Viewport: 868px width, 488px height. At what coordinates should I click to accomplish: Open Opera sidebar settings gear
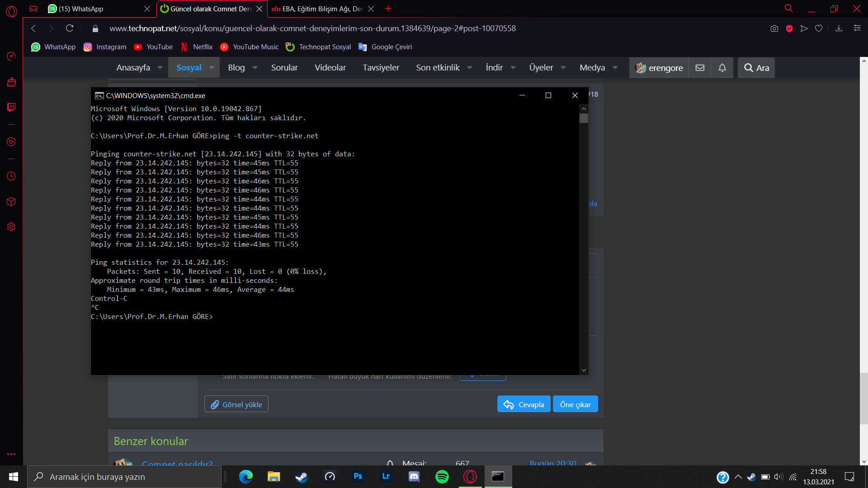click(x=11, y=227)
